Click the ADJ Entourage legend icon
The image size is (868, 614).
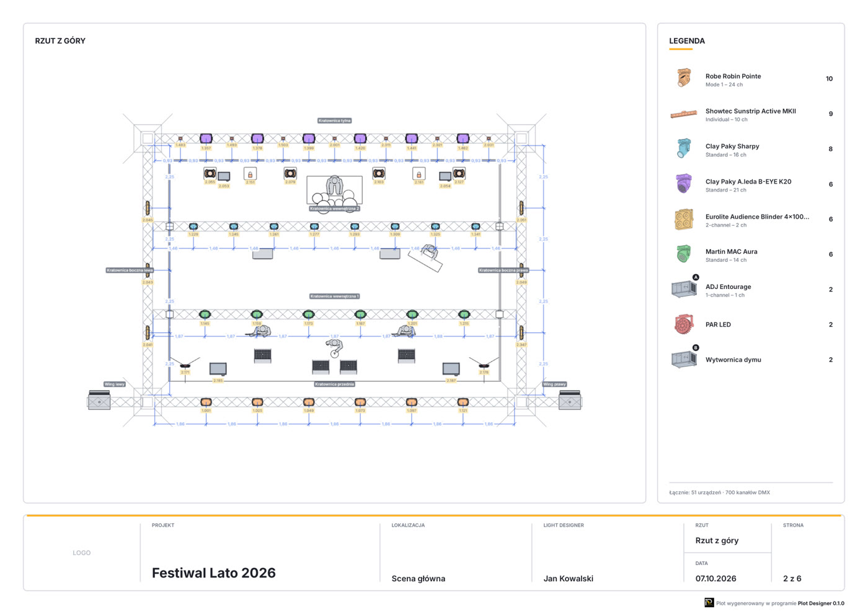pos(684,289)
